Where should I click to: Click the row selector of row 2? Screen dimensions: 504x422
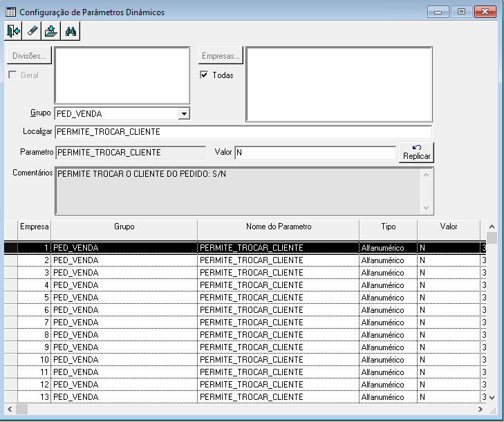(11, 260)
